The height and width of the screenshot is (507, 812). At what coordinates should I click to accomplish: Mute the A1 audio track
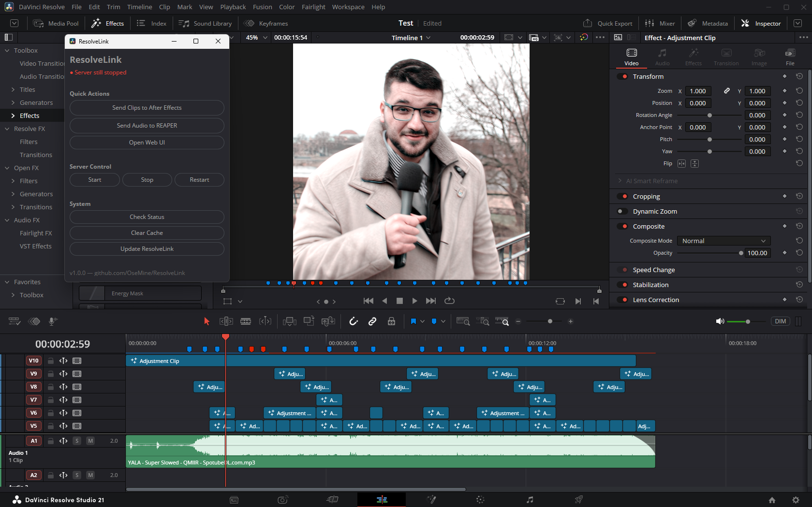[90, 441]
